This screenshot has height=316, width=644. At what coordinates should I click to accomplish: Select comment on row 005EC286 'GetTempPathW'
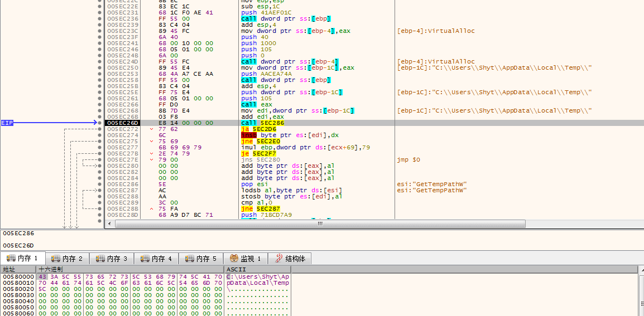432,184
